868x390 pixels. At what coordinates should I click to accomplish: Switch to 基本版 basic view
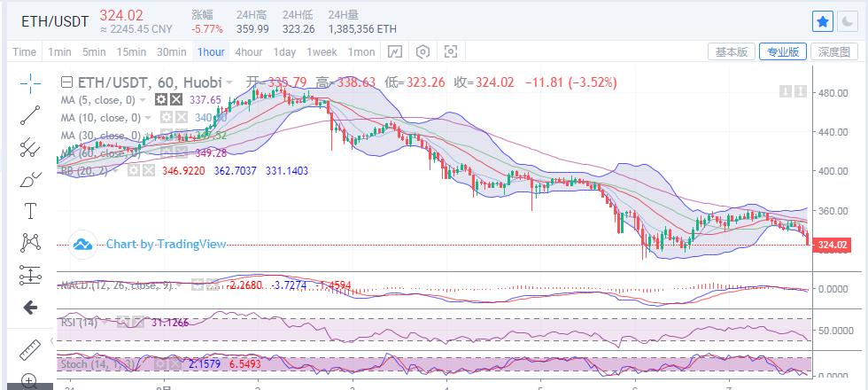(732, 51)
